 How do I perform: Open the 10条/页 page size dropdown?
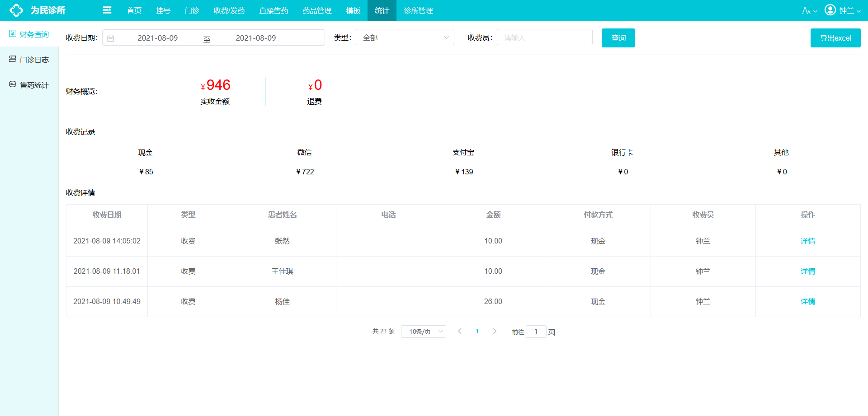tap(424, 332)
